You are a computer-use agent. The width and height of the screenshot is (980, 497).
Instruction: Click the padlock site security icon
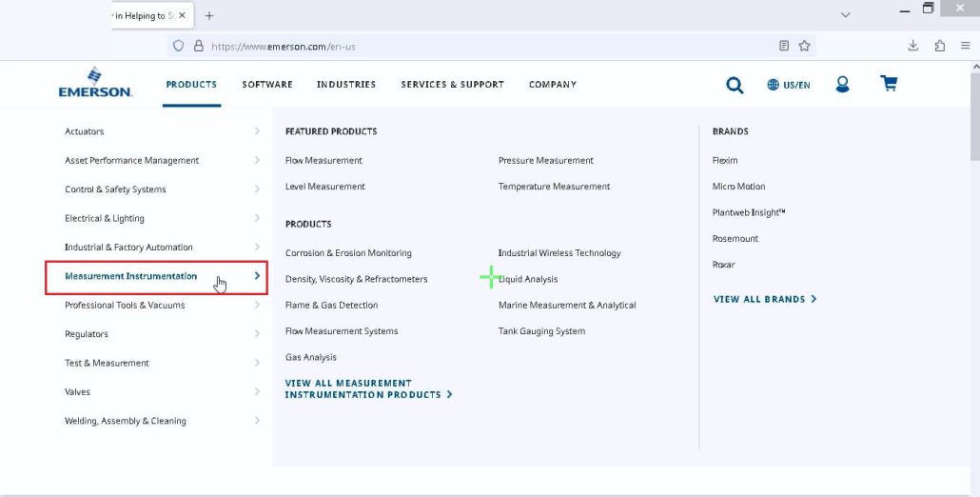point(199,47)
